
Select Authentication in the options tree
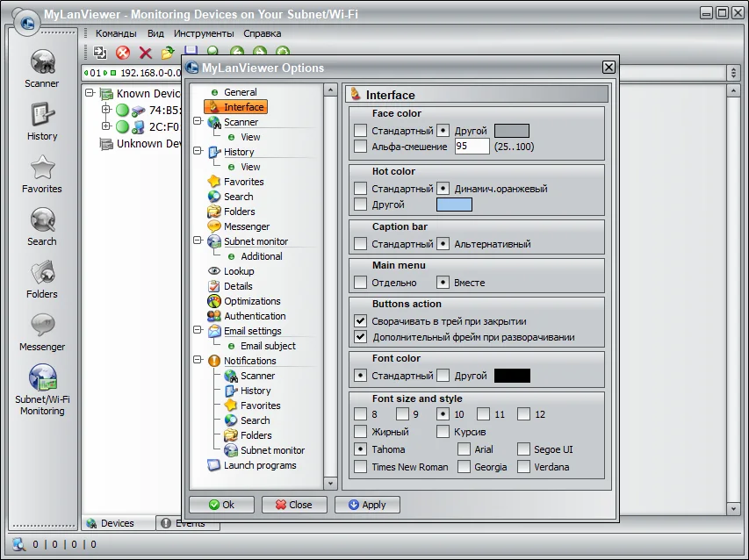(247, 316)
